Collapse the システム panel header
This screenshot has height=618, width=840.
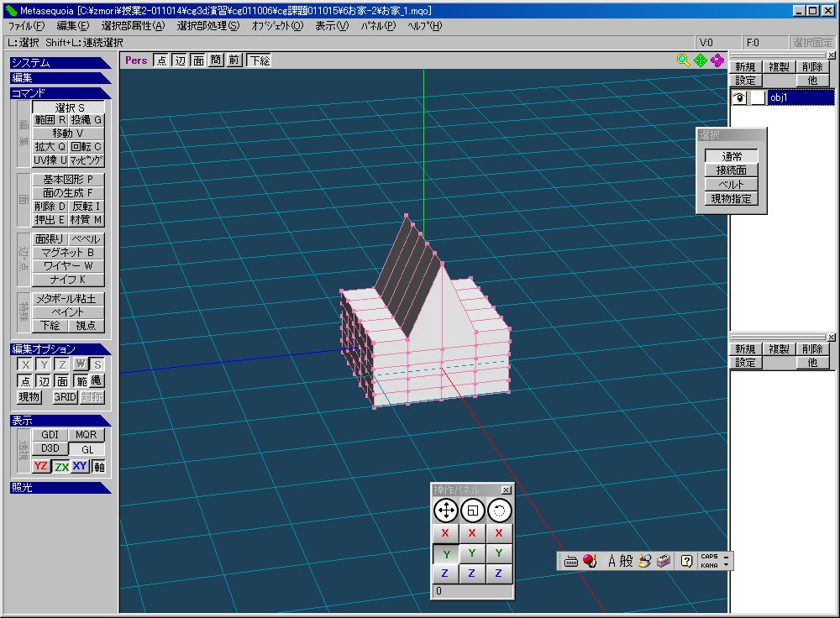click(60, 63)
